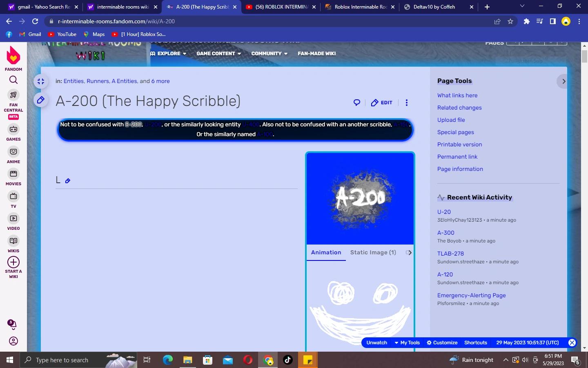This screenshot has width=588, height=368.
Task: Open Microsoft Edge from the taskbar
Action: click(x=167, y=360)
